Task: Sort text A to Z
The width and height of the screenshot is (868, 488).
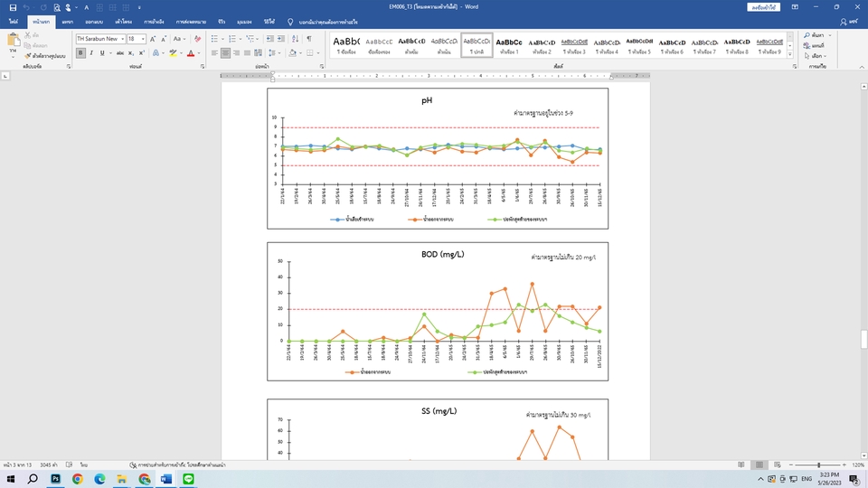Action: (x=295, y=39)
